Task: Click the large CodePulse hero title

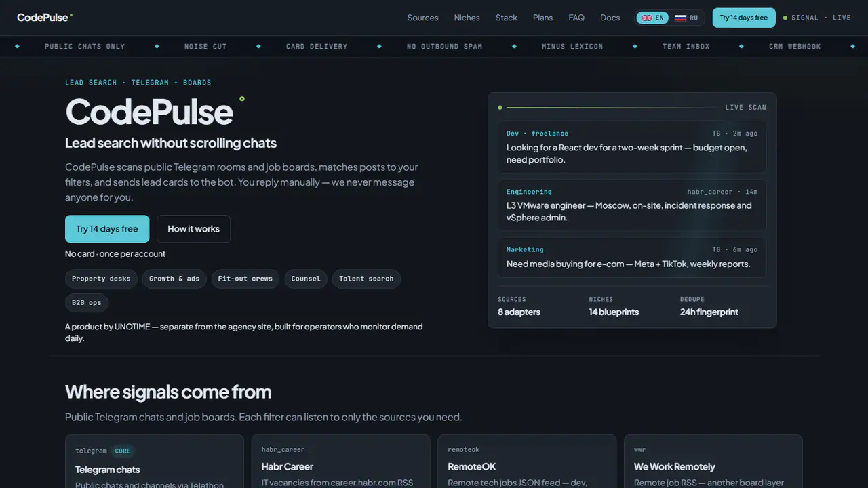Action: pyautogui.click(x=149, y=111)
